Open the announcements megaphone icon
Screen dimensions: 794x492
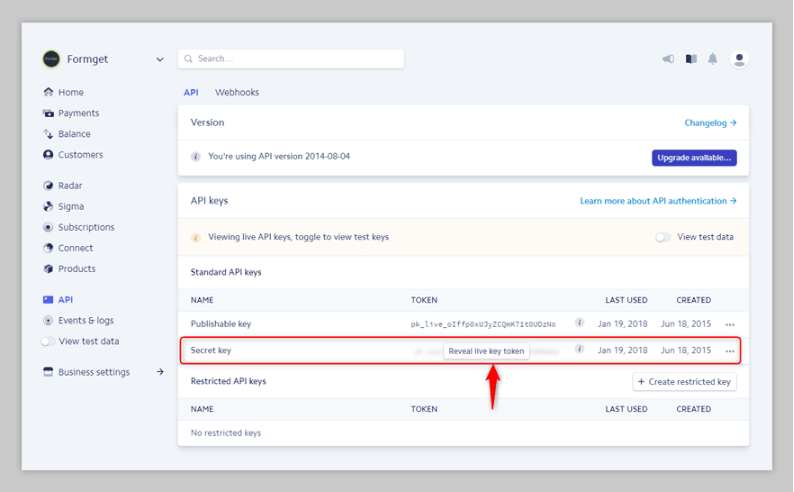coord(668,59)
